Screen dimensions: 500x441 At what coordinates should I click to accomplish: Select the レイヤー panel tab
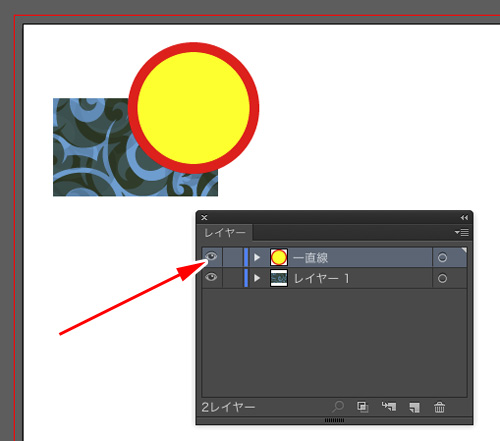coord(225,233)
